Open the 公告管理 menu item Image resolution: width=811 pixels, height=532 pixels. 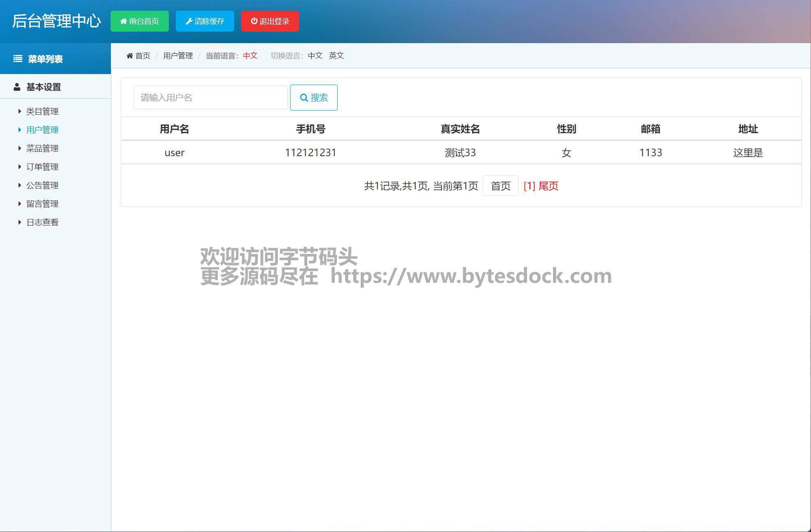pyautogui.click(x=42, y=185)
